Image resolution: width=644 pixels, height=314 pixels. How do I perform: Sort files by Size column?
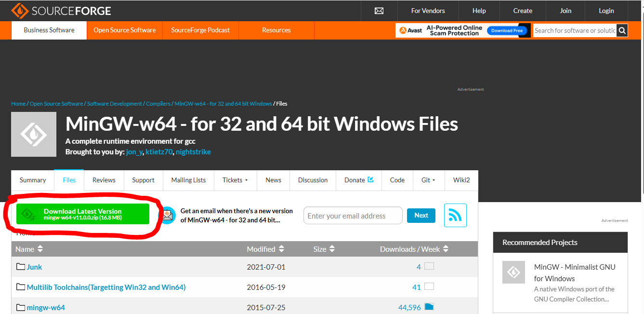coord(324,249)
